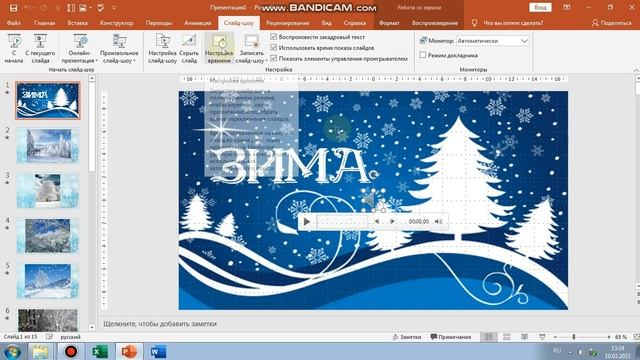
Task: Select slide 3 thumbnail
Action: (x=48, y=191)
